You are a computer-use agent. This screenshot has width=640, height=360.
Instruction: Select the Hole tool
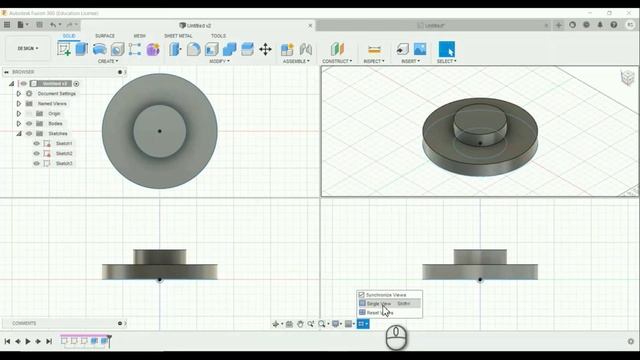(x=118, y=49)
